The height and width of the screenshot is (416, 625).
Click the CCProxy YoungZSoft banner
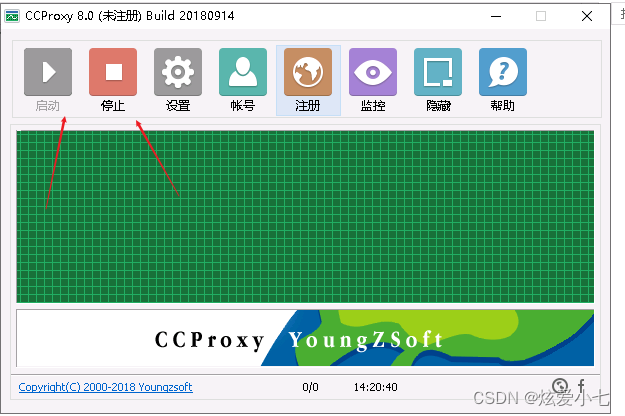click(305, 338)
